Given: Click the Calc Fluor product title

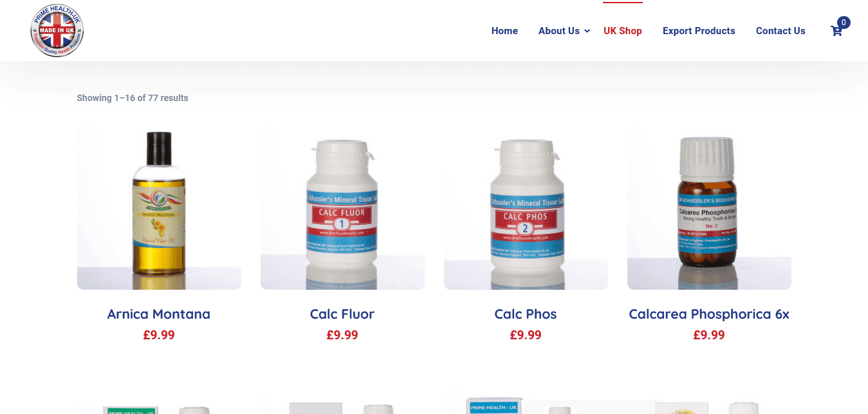Looking at the screenshot, I should point(342,314).
